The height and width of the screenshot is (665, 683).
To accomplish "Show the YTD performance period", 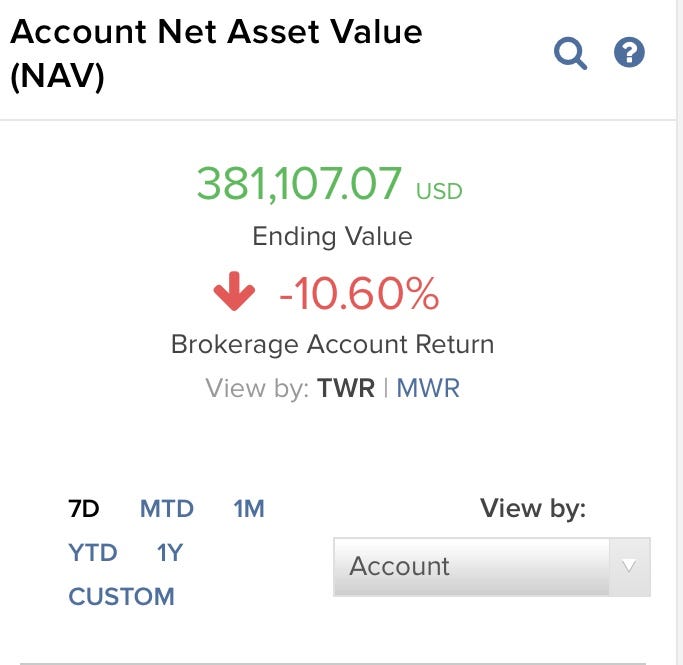I will (93, 553).
